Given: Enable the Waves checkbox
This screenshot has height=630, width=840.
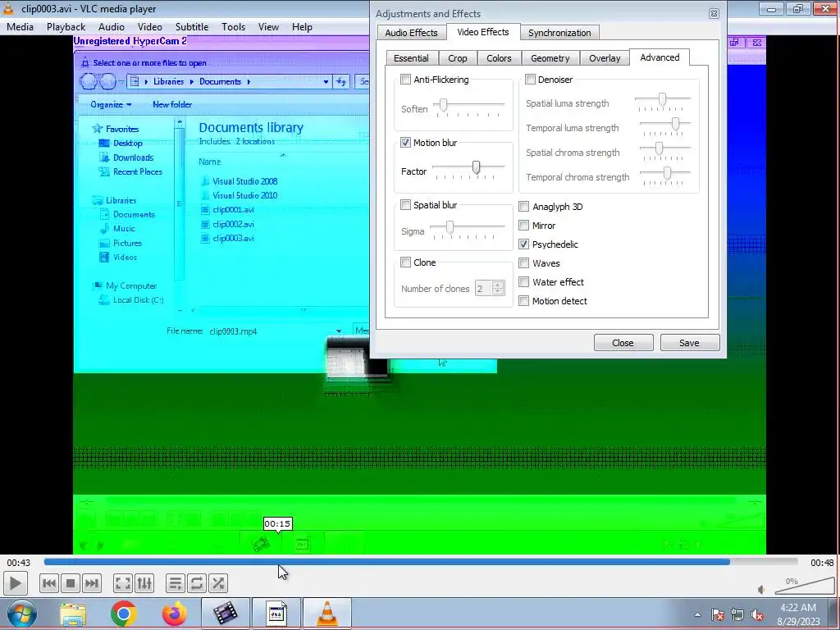Looking at the screenshot, I should click(x=524, y=263).
